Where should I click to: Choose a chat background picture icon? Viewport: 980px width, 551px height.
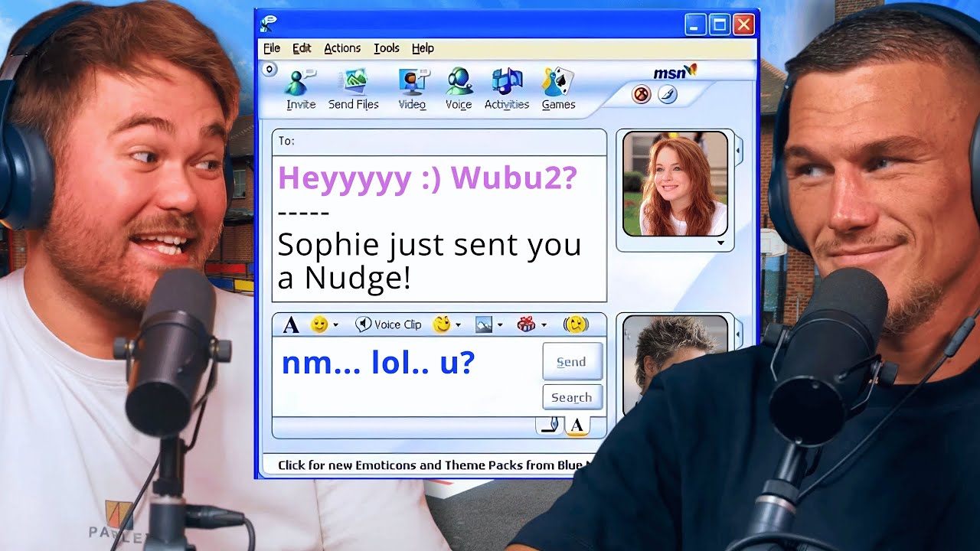[x=484, y=324]
